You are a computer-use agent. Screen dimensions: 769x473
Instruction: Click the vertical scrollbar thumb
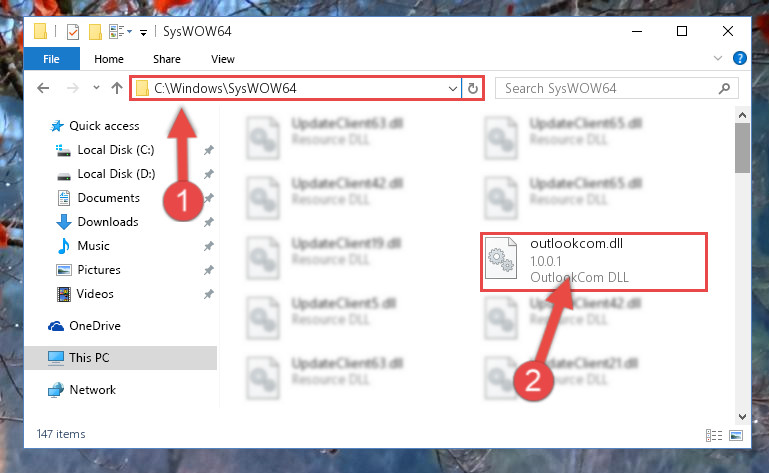pyautogui.click(x=743, y=148)
